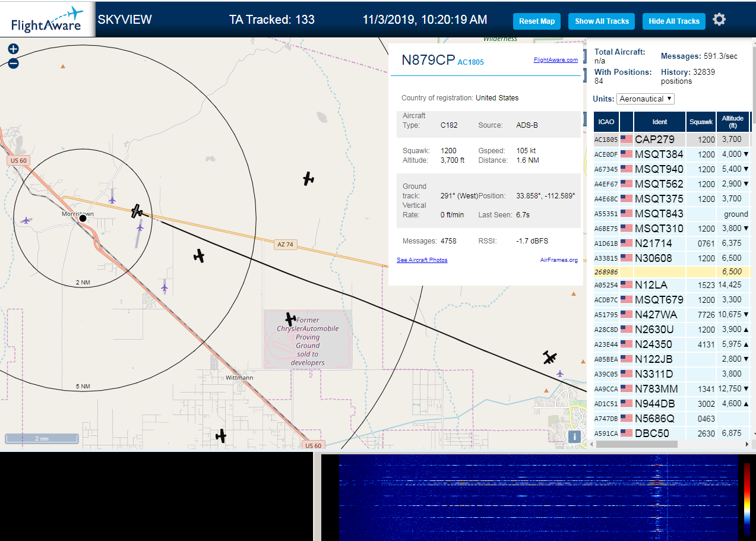Select N427WA aircraft row

[x=672, y=314]
